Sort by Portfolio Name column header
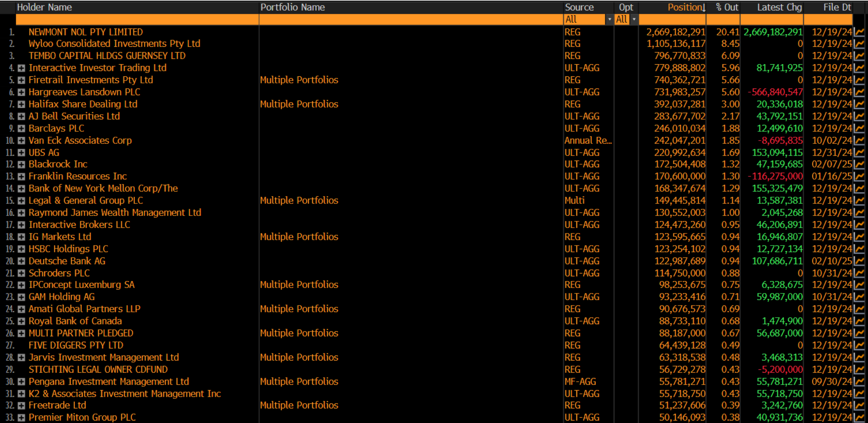The width and height of the screenshot is (868, 423). (x=292, y=7)
